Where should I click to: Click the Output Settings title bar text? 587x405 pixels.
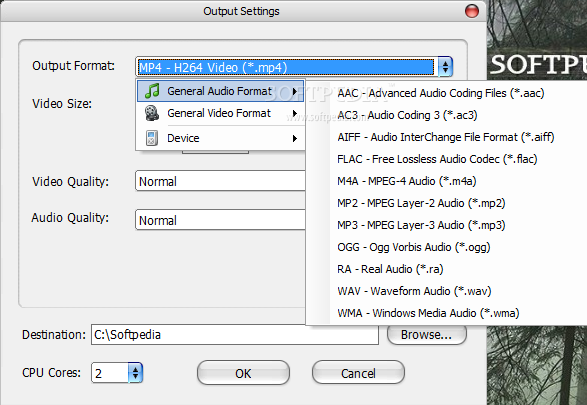tap(241, 11)
